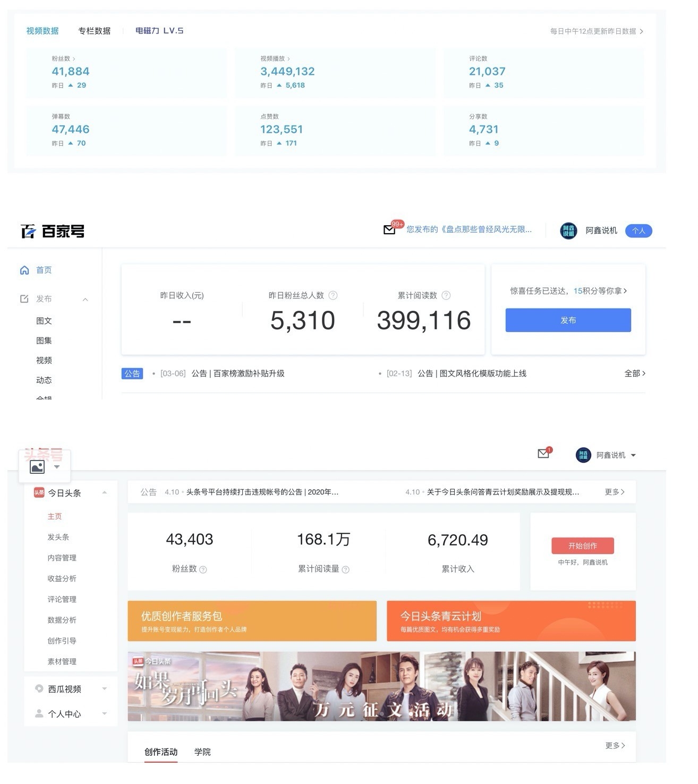Select 视频 under 发布
Viewport: 698px width, 784px height.
44,360
